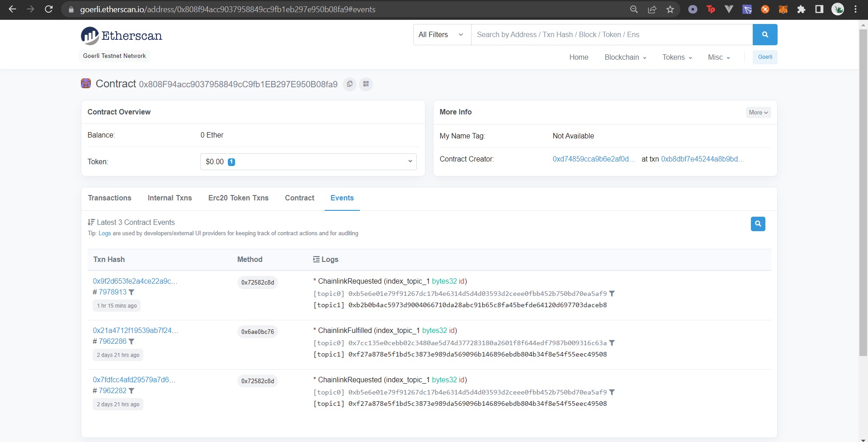The height and width of the screenshot is (442, 868).
Task: Click the browser address bar URL
Action: click(228, 9)
